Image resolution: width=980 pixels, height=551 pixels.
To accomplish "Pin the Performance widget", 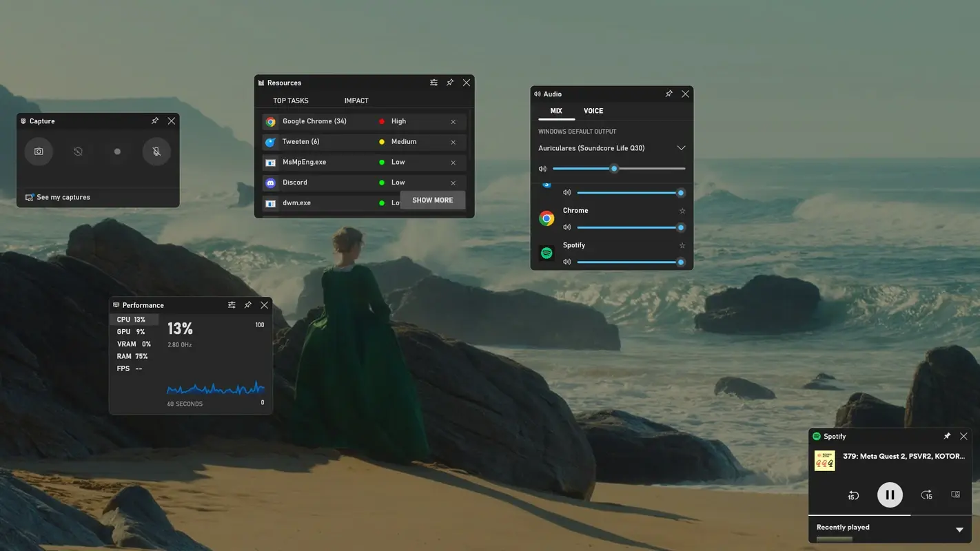I will (247, 304).
